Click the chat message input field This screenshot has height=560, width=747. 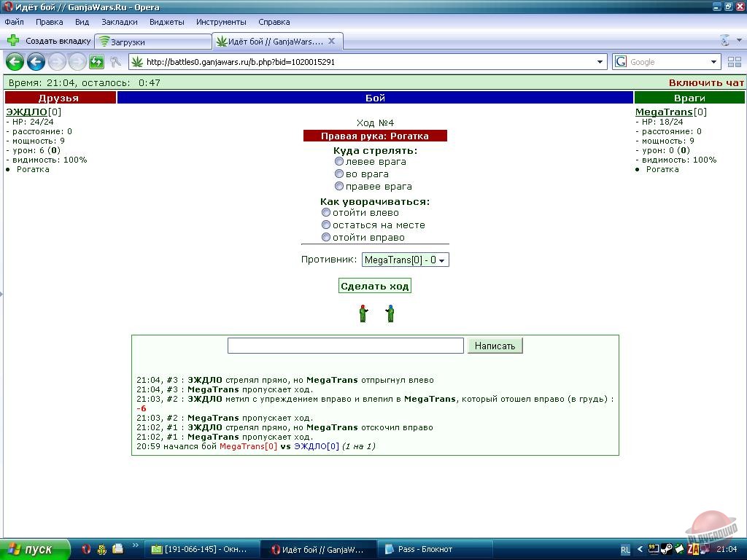345,346
